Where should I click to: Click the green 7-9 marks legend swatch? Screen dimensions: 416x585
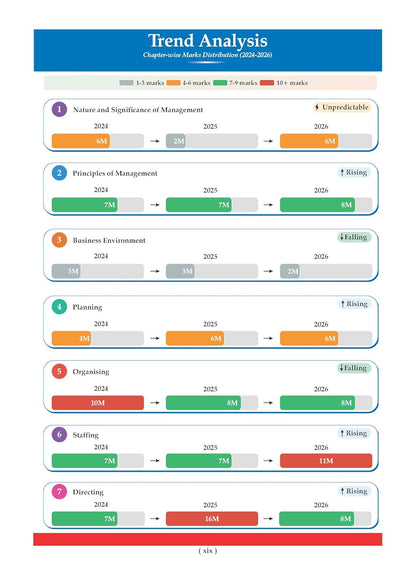click(x=220, y=83)
